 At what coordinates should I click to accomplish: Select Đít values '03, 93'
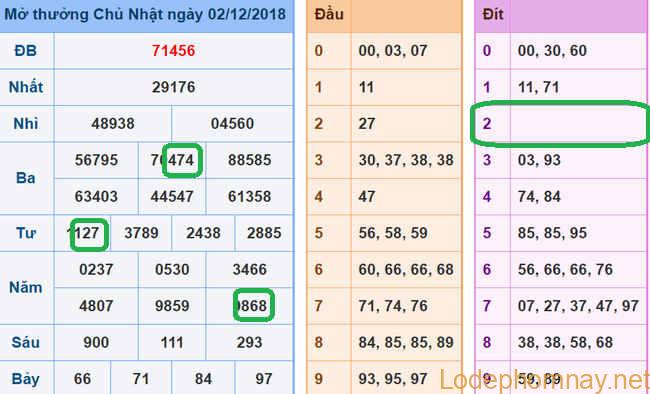click(x=539, y=160)
